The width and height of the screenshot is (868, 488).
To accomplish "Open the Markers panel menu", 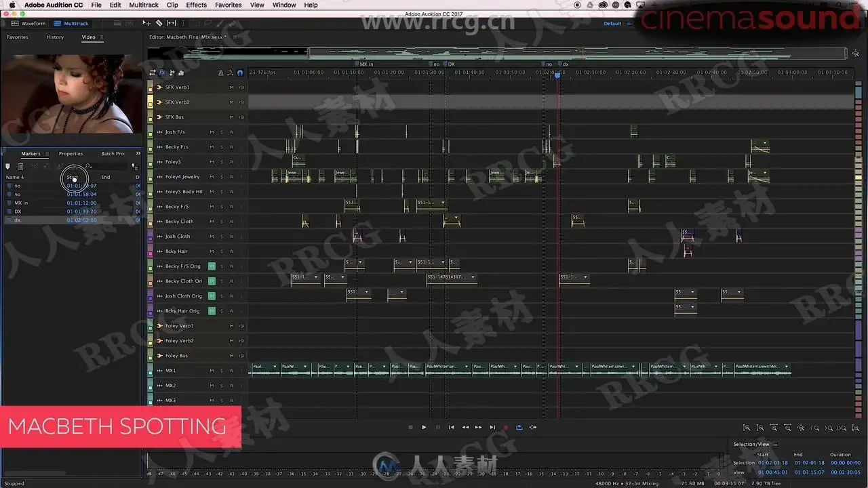I will click(47, 154).
